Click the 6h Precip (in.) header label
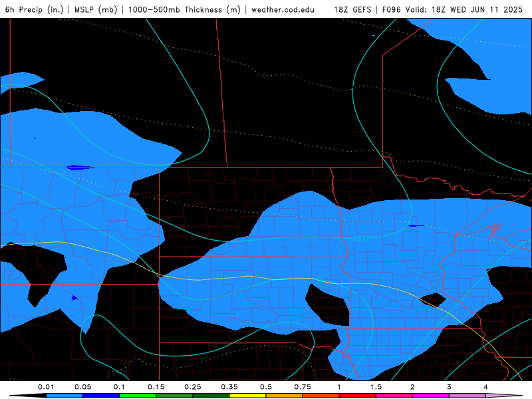This screenshot has height=399, width=532. click(x=35, y=9)
